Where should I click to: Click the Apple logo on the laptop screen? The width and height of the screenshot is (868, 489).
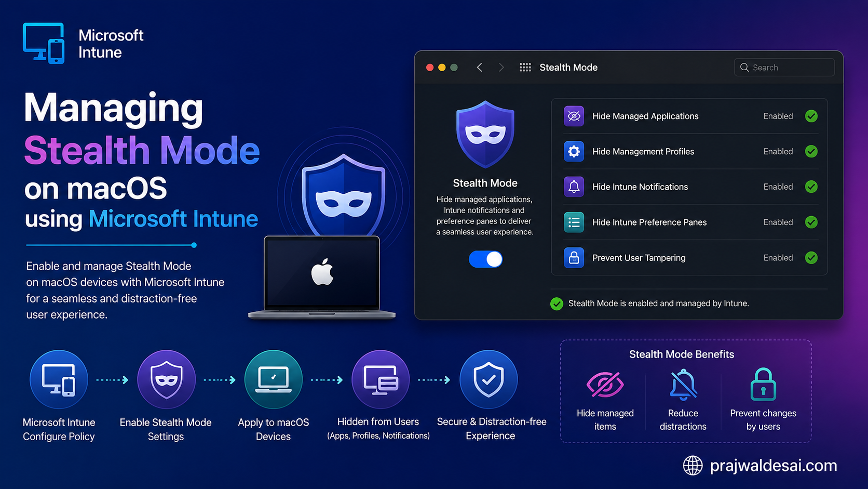coord(322,272)
